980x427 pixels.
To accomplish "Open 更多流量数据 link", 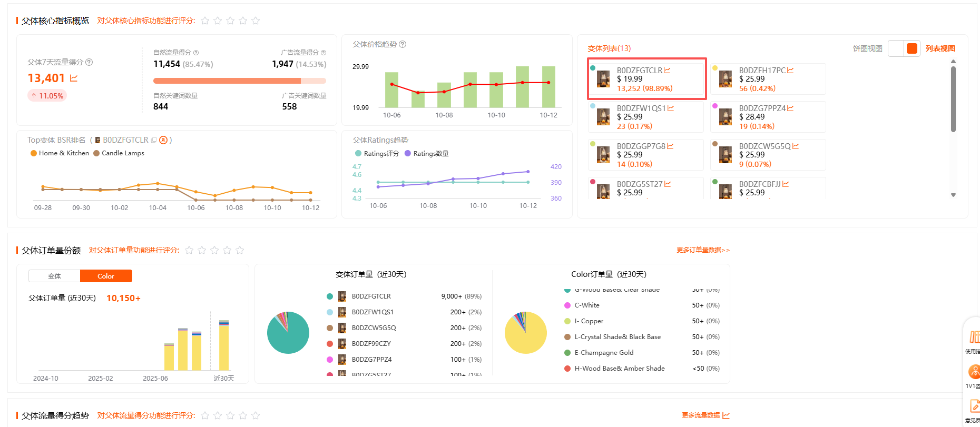I will [x=705, y=415].
